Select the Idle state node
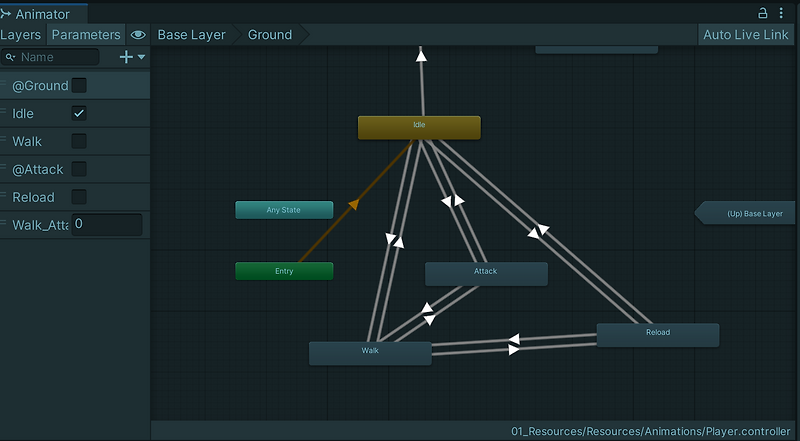Viewport: 800px width, 441px height. [419, 128]
